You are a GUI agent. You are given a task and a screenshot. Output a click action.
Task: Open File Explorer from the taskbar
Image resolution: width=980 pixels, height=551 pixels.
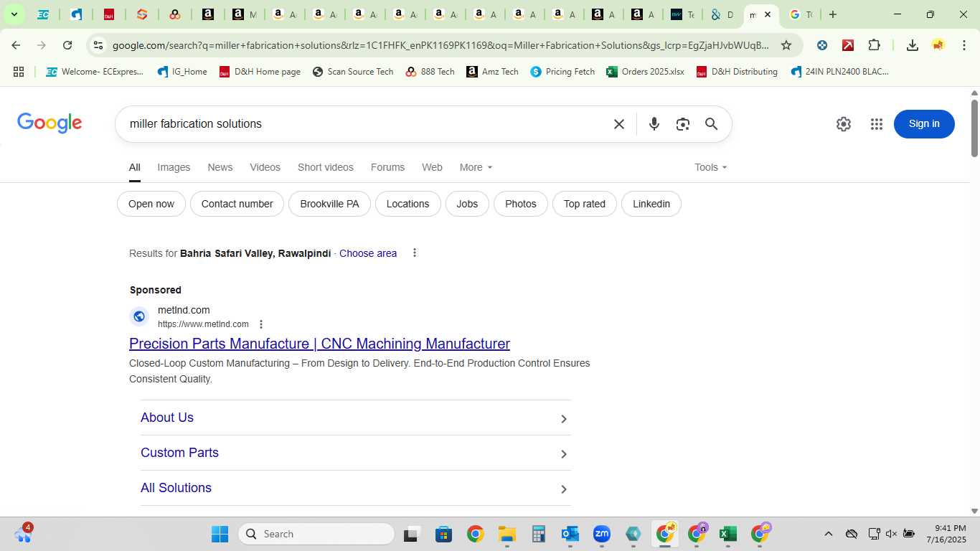pos(507,534)
